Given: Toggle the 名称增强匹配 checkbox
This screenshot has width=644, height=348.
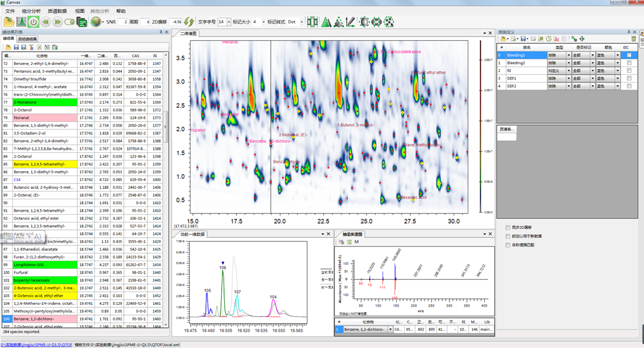Looking at the screenshot, I should (508, 245).
